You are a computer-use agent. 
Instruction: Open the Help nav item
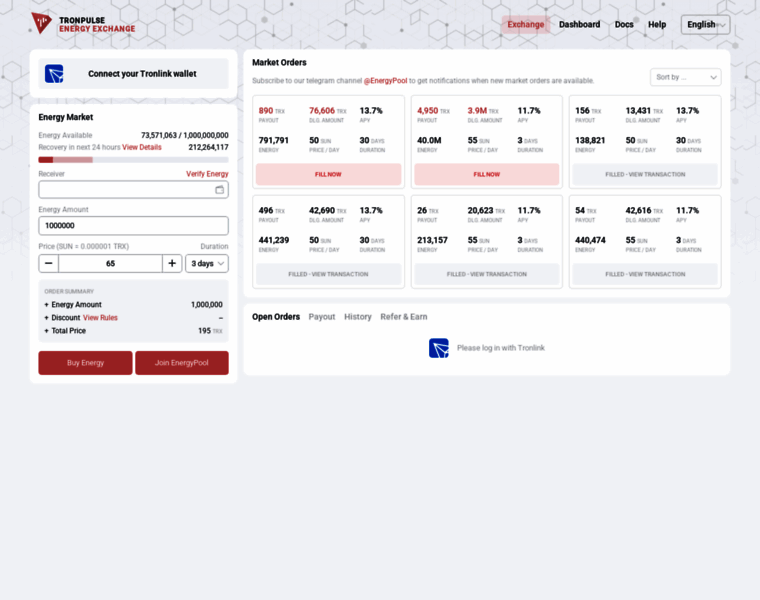click(x=657, y=25)
